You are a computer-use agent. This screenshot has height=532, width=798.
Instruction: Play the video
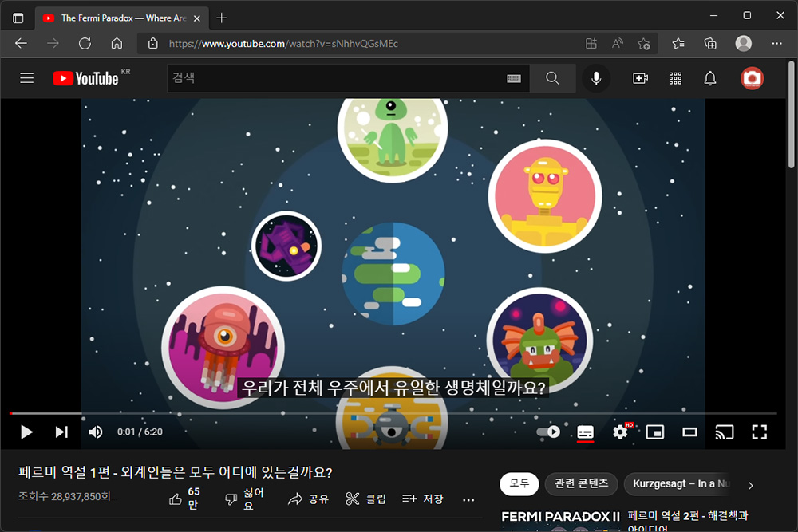[26, 432]
